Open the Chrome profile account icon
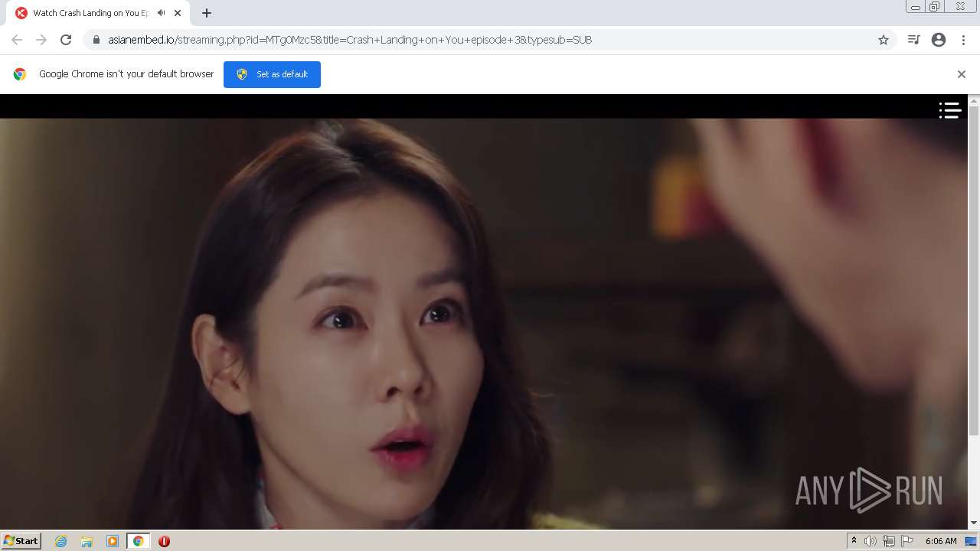 pos(939,40)
